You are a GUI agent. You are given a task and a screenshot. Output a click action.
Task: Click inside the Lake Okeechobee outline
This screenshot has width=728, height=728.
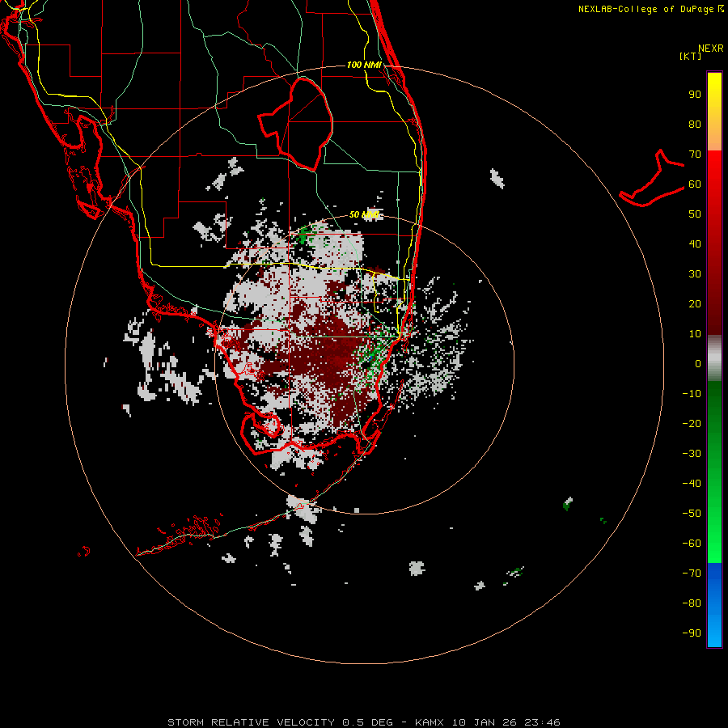[x=304, y=123]
